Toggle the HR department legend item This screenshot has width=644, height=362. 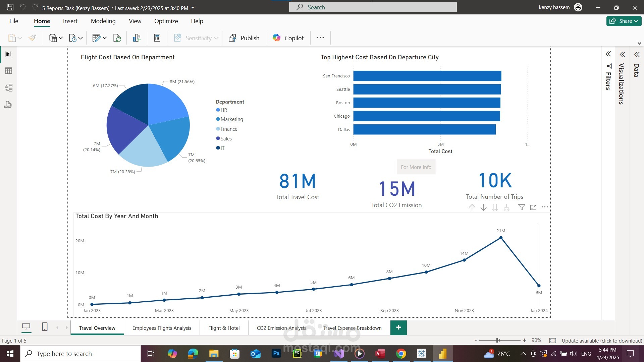222,110
